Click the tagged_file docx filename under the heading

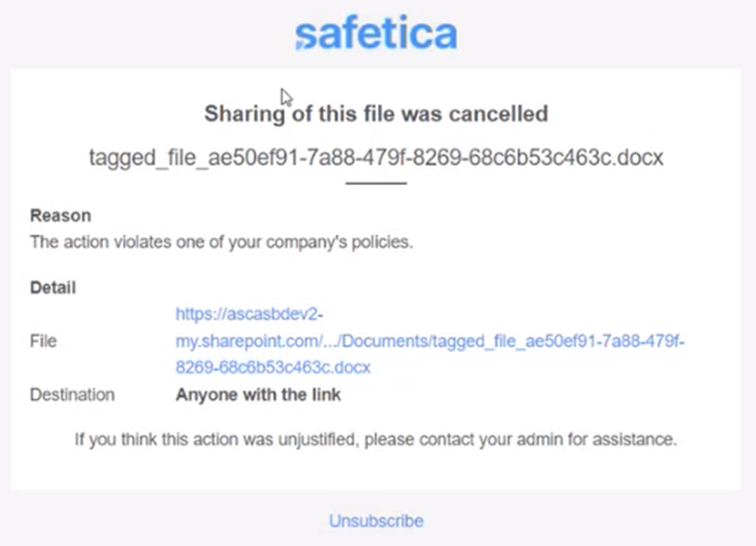[376, 158]
